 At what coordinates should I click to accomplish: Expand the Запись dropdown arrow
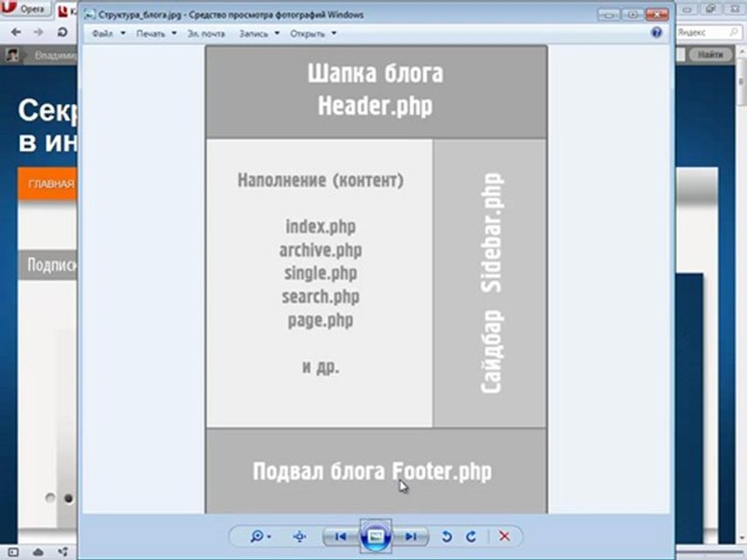click(277, 33)
